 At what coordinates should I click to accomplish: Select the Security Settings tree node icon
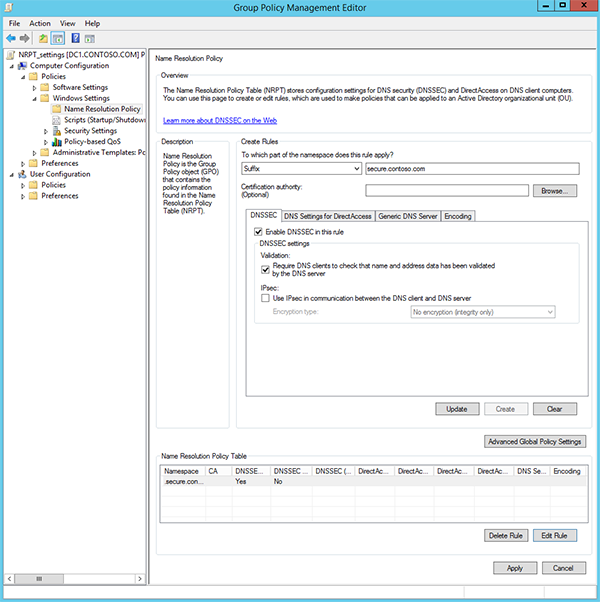[x=57, y=130]
